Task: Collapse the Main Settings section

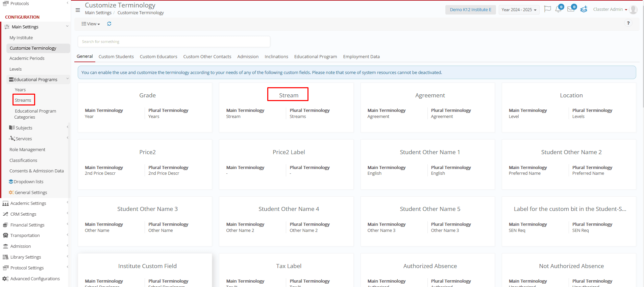Action: (67, 26)
